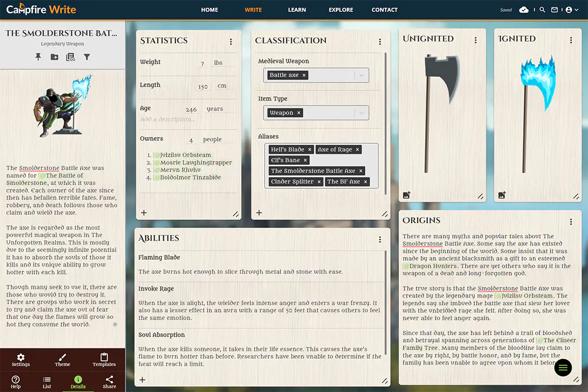This screenshot has height=392, width=588.
Task: Open the filter icon under the page title
Action: coord(87,56)
